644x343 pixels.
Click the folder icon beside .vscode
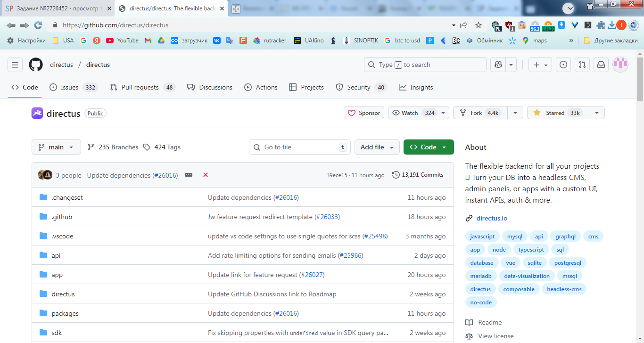tap(43, 236)
